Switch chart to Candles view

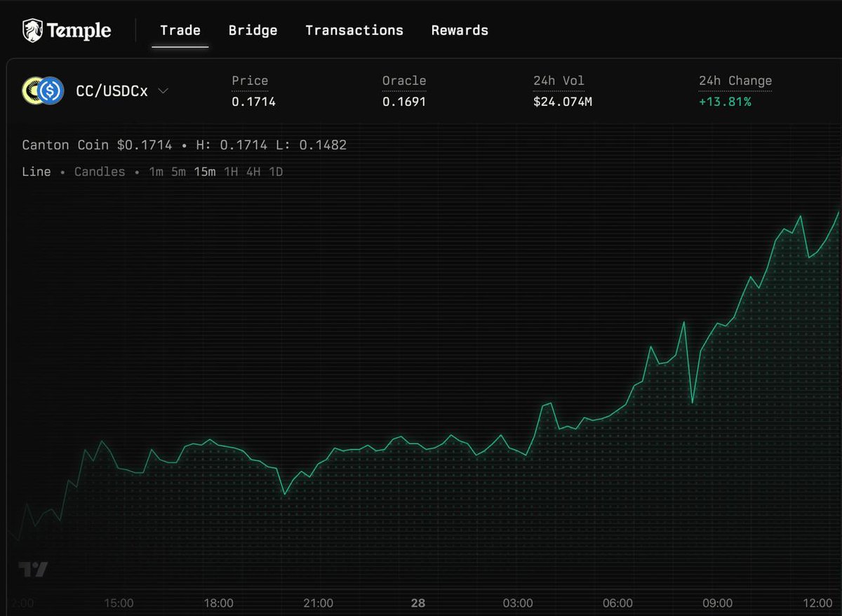click(x=99, y=171)
